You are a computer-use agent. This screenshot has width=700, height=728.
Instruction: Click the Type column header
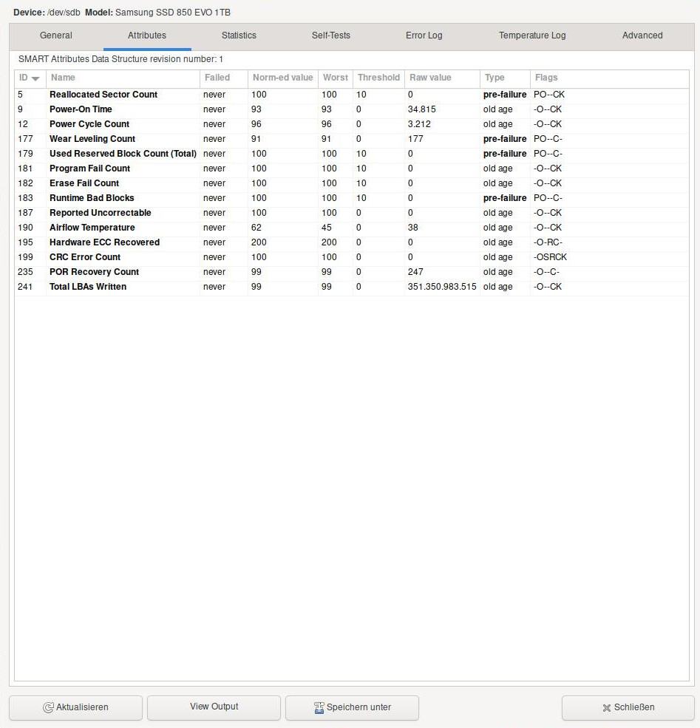(x=505, y=78)
